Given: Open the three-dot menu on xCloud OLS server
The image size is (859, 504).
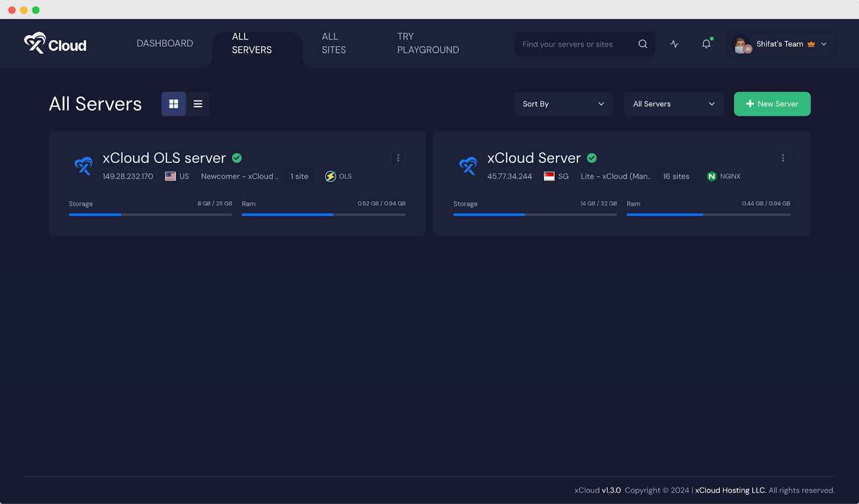Looking at the screenshot, I should 398,158.
